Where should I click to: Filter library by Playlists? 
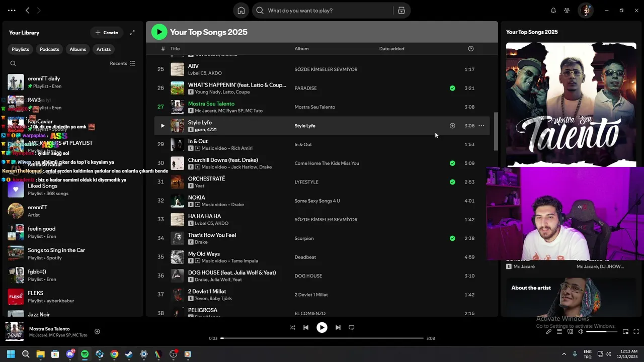pos(21,49)
